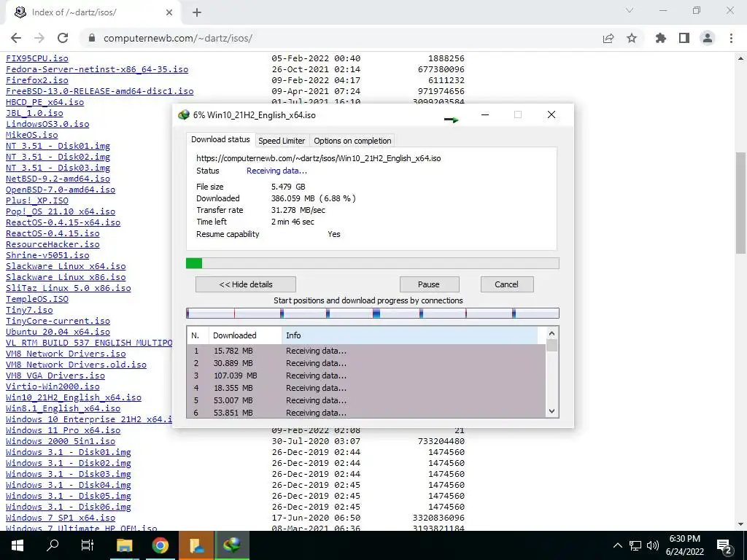
Task: Click connection list scroll up arrow
Action: point(551,333)
